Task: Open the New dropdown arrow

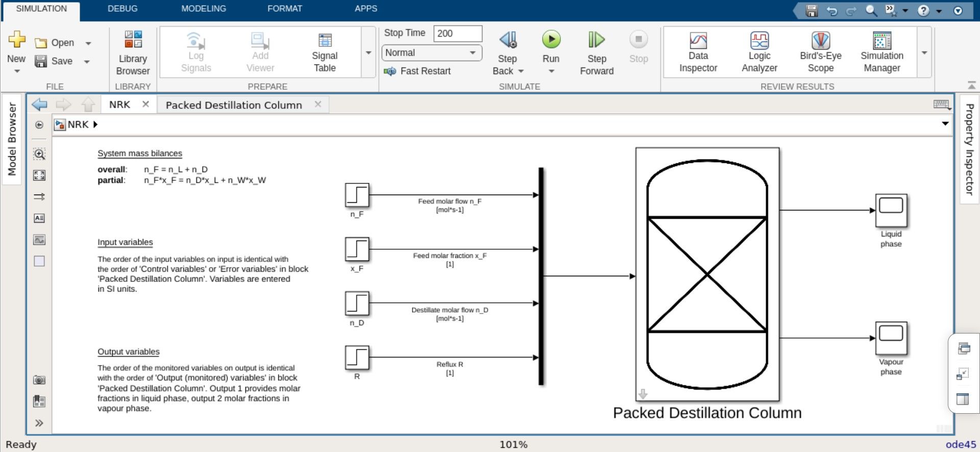Action: coord(17,72)
